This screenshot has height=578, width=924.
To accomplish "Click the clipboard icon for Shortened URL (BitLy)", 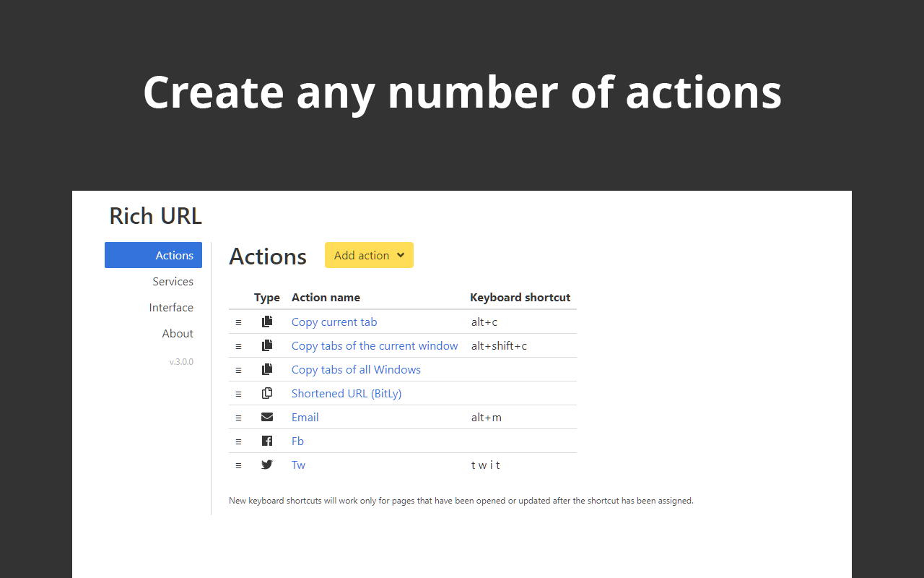I will (267, 393).
